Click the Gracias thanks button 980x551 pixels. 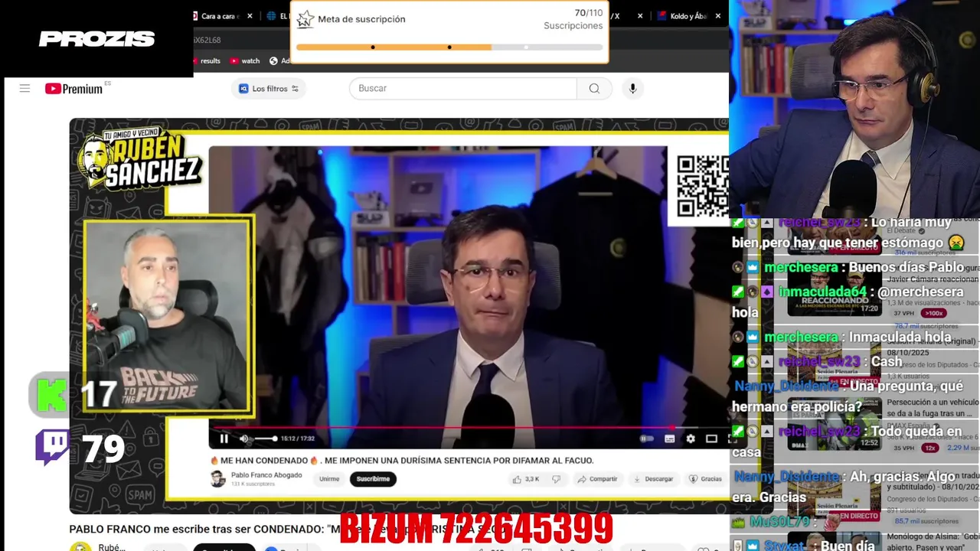(x=705, y=479)
